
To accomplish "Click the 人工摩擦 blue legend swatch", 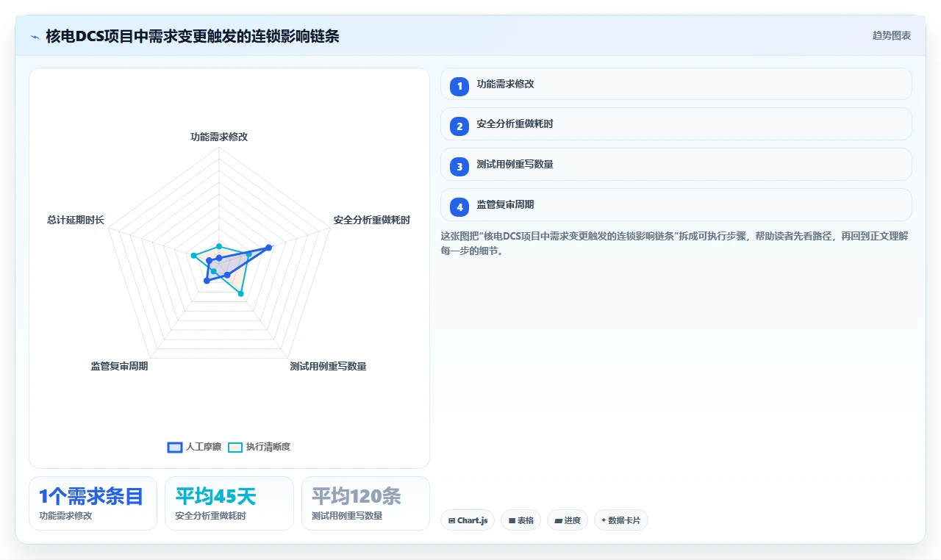I will point(175,447).
